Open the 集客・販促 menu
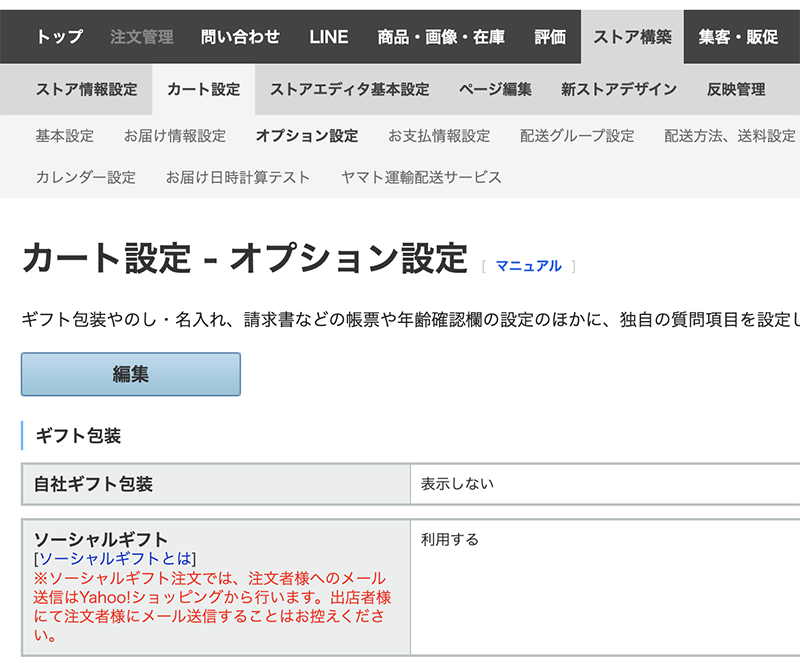 coord(738,37)
